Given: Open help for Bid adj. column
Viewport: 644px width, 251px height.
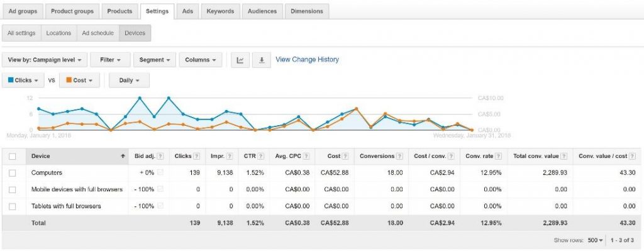Looking at the screenshot, I should coord(160,156).
